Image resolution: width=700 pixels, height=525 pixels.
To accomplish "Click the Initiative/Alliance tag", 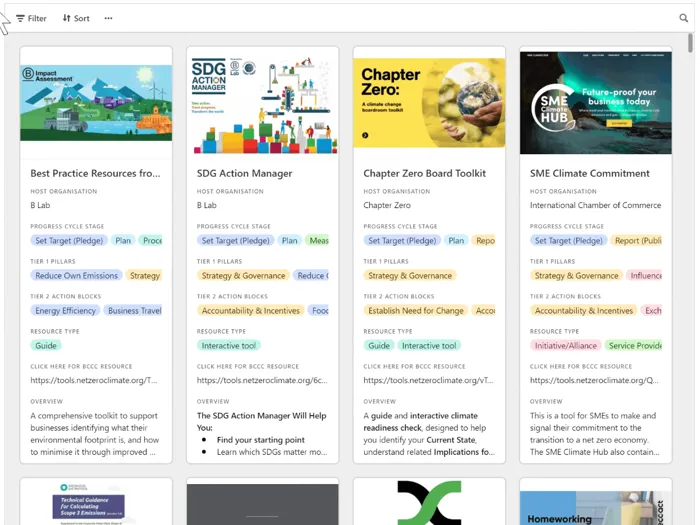I will 566,346.
